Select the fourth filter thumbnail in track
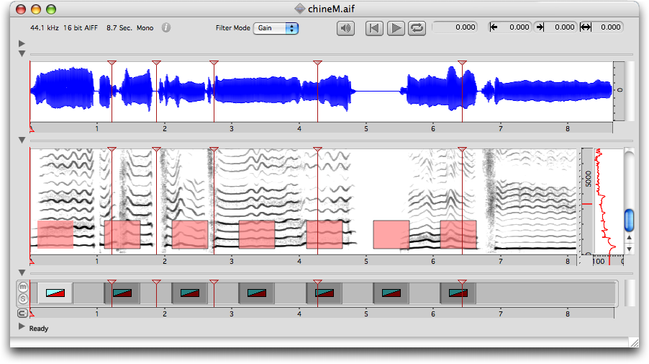This screenshot has height=364, width=649. click(x=257, y=293)
